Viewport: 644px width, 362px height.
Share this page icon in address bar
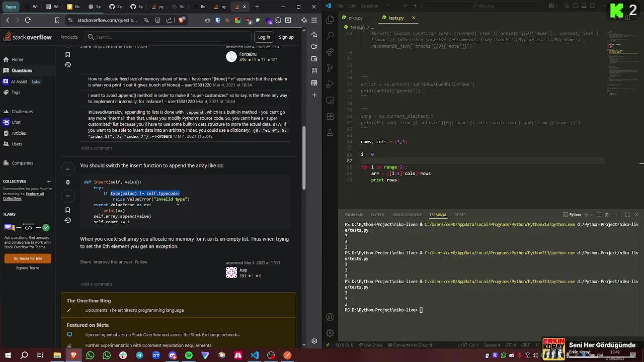point(169,20)
